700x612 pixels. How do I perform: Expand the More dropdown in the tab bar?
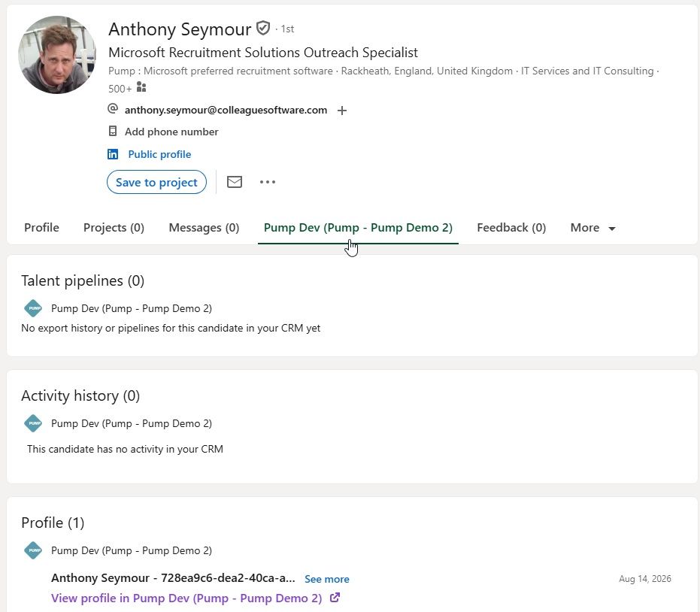592,228
